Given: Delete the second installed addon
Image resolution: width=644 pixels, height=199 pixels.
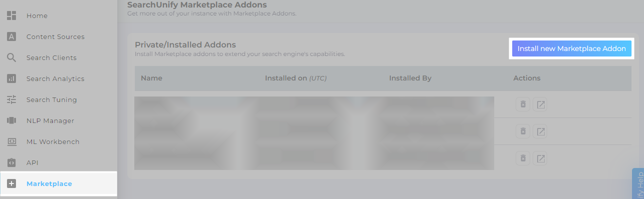Looking at the screenshot, I should point(523,131).
